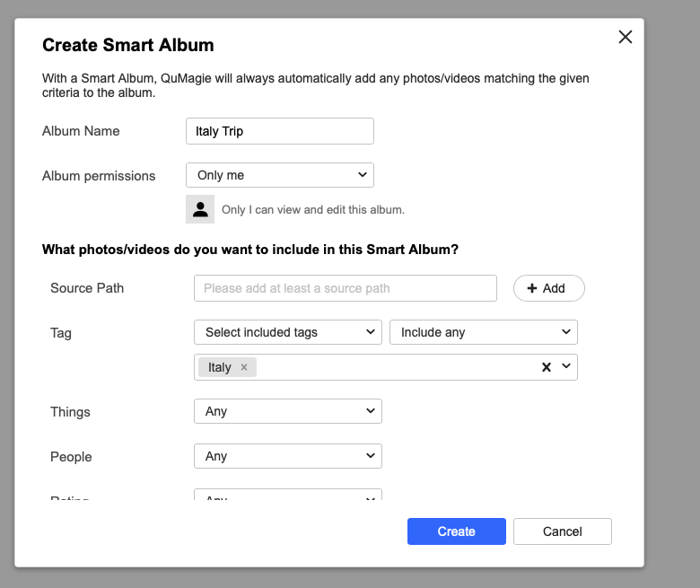Close the Create Smart Album dialog

pos(626,37)
